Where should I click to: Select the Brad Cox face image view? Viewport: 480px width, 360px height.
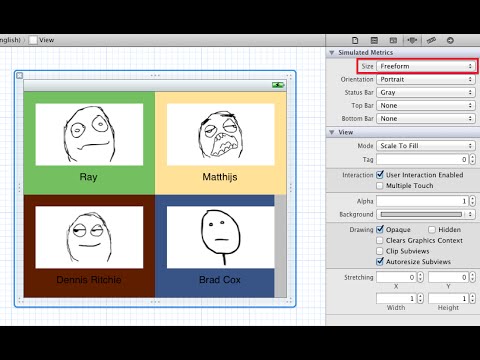(221, 237)
